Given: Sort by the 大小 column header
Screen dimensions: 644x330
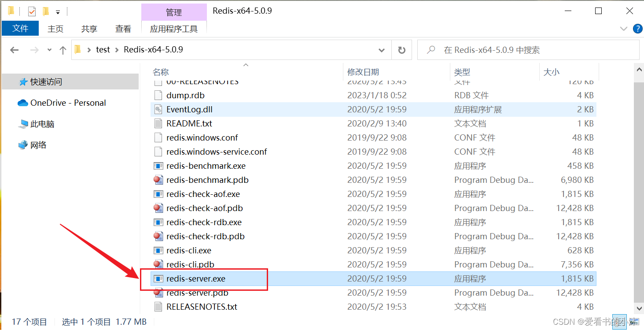Looking at the screenshot, I should [x=551, y=72].
